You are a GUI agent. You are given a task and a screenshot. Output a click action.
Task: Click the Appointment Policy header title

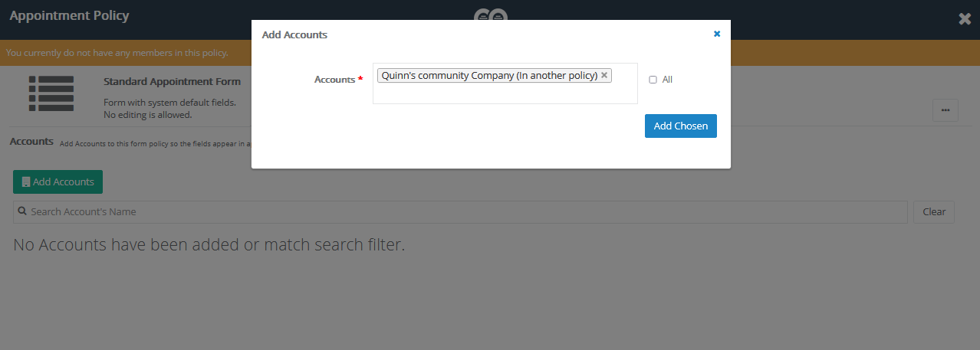[x=69, y=15]
